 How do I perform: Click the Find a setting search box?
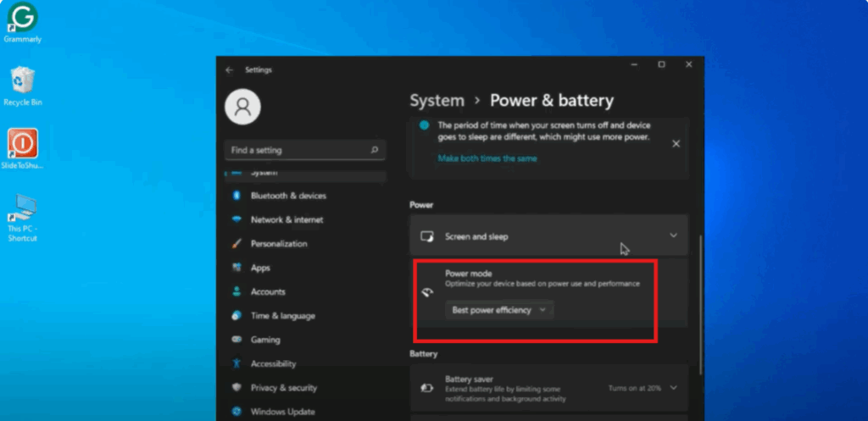[x=305, y=150]
